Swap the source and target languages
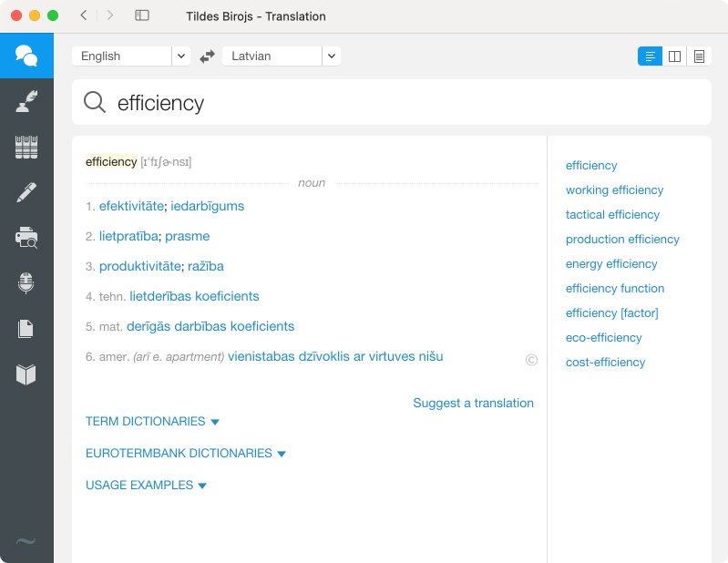 (207, 56)
